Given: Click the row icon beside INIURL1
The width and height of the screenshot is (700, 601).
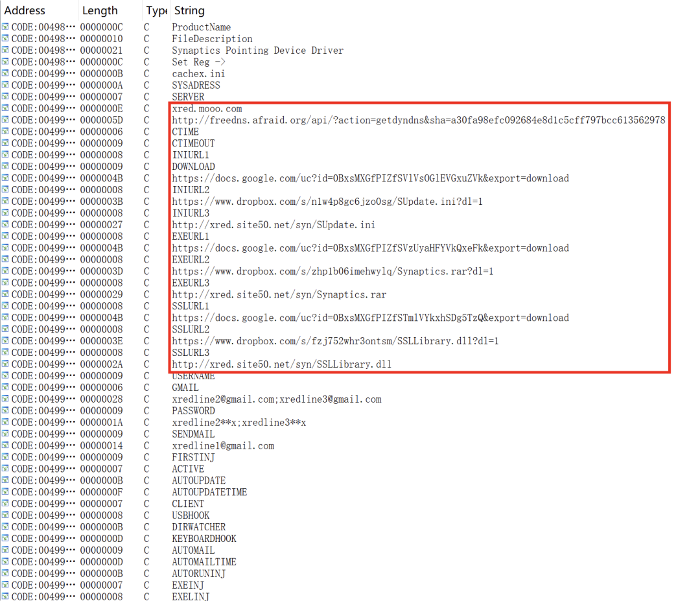Looking at the screenshot, I should coord(5,154).
